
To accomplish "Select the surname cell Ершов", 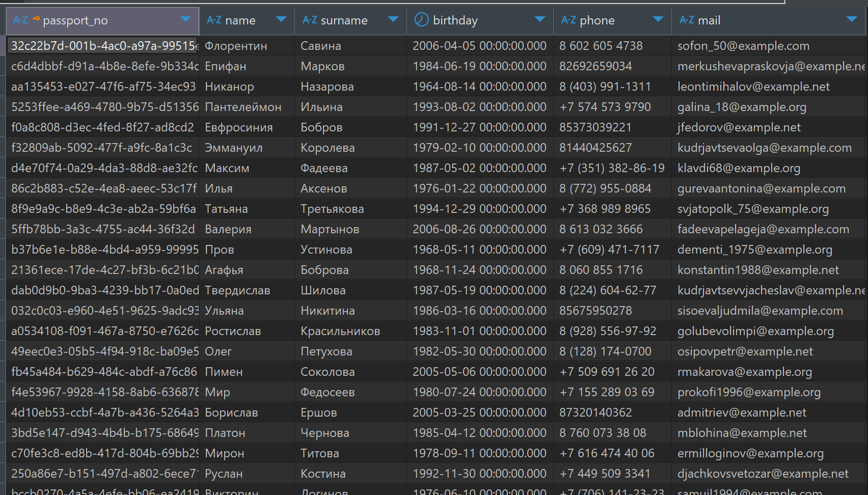I will 351,413.
